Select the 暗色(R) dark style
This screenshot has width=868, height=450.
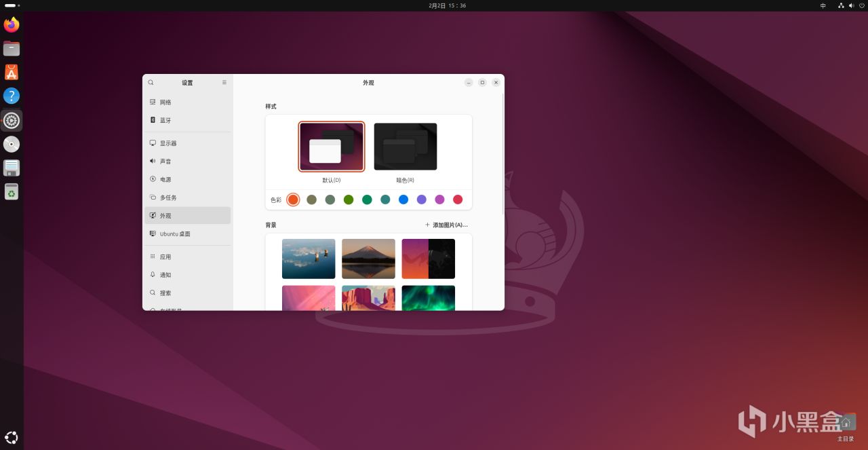point(406,147)
